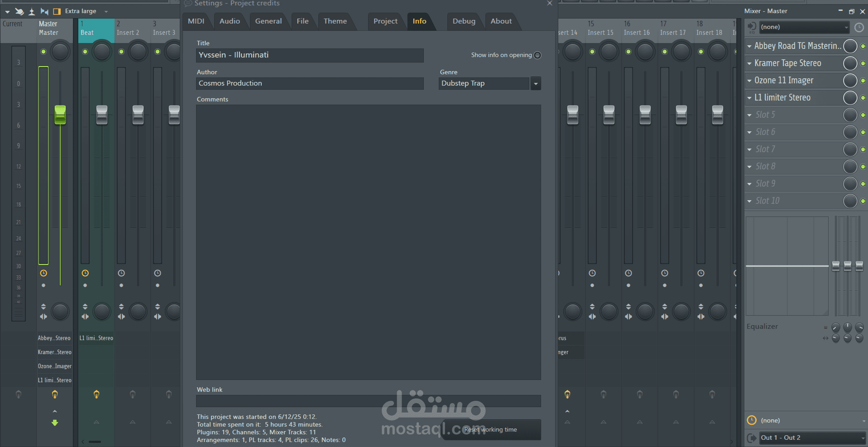Select Kramer..Stereo effect on Master strip
This screenshot has height=447, width=868.
(54, 352)
